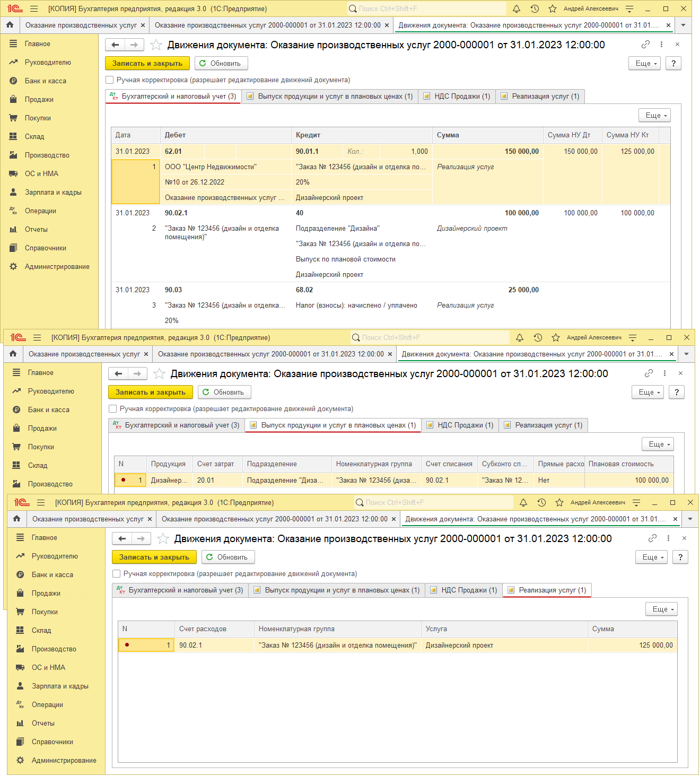Close document 2000-000001 tab in top window
Viewport: 700px width, 776px height.
[387, 25]
